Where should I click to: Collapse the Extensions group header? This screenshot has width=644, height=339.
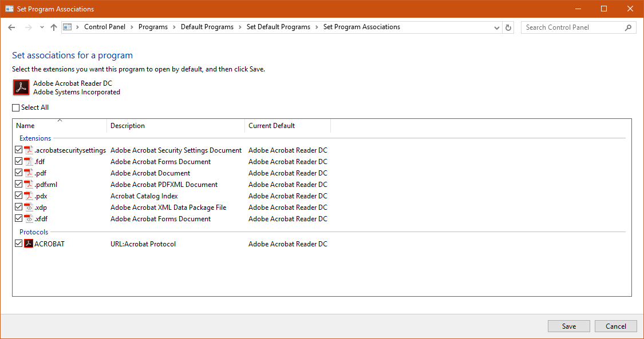point(35,138)
